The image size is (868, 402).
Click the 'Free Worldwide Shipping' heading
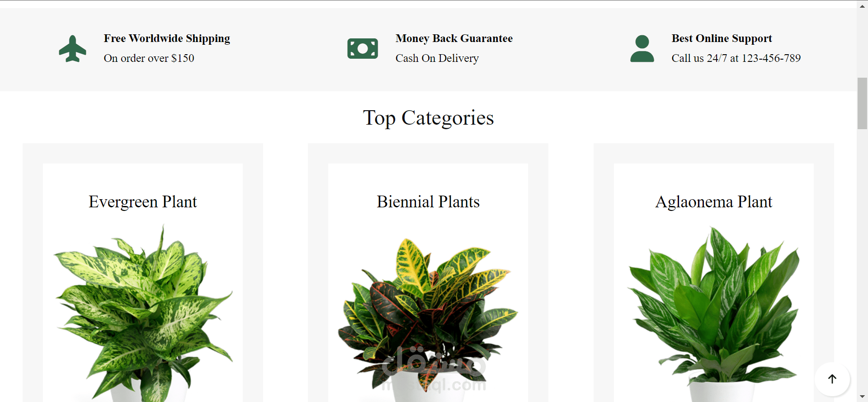(167, 38)
